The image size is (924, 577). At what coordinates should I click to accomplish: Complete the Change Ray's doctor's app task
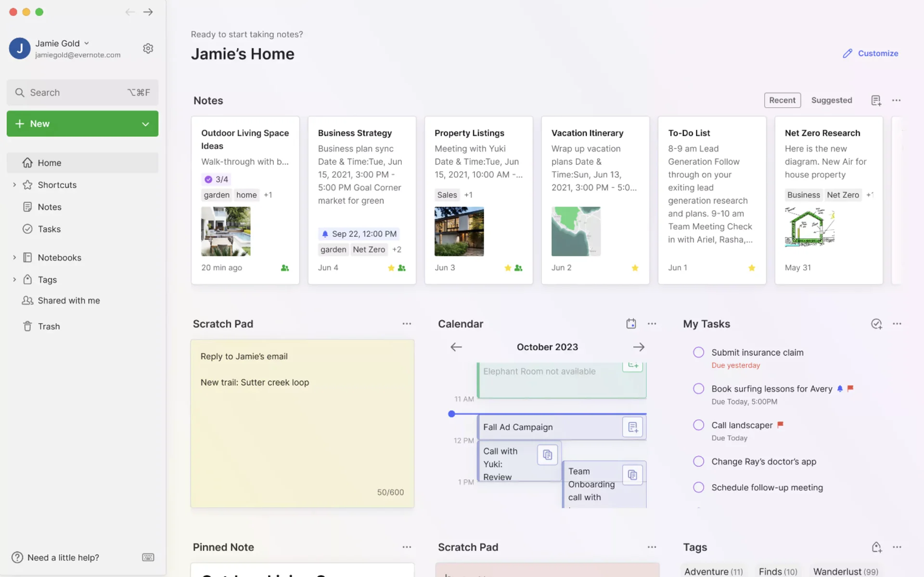click(x=698, y=461)
